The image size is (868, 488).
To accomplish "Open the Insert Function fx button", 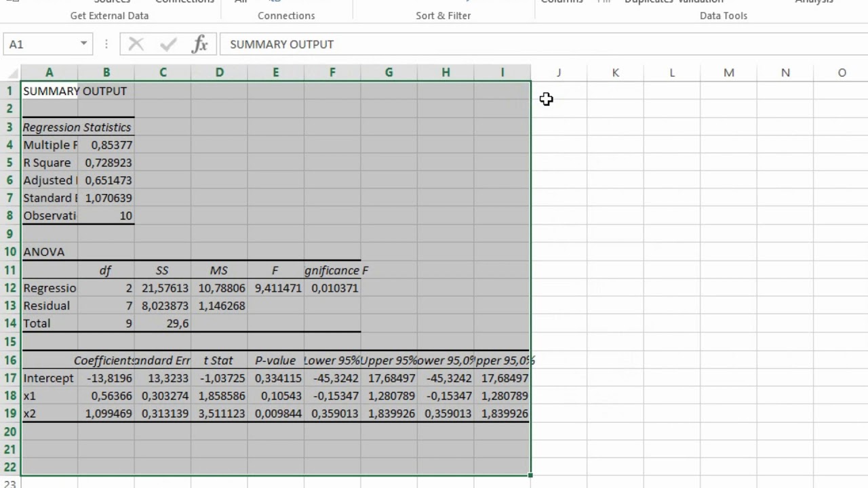I will pyautogui.click(x=199, y=45).
